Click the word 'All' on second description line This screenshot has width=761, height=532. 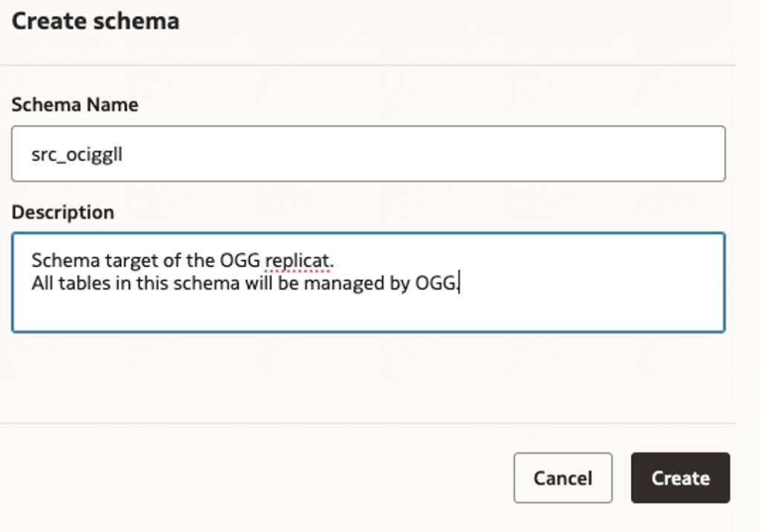coord(42,283)
